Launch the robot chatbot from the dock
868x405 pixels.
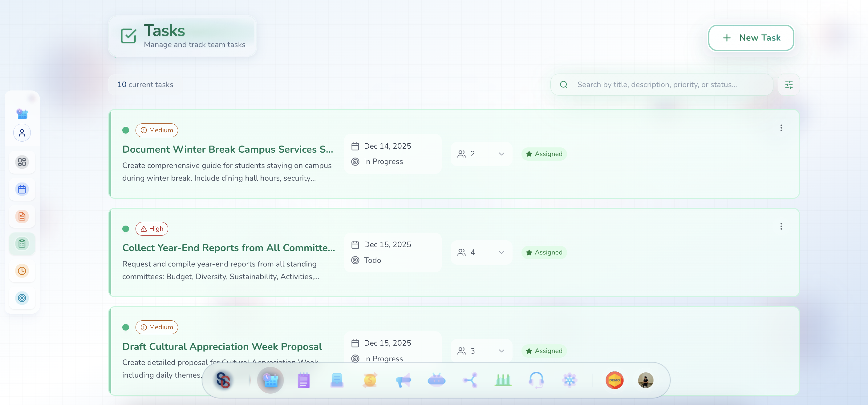tap(436, 380)
